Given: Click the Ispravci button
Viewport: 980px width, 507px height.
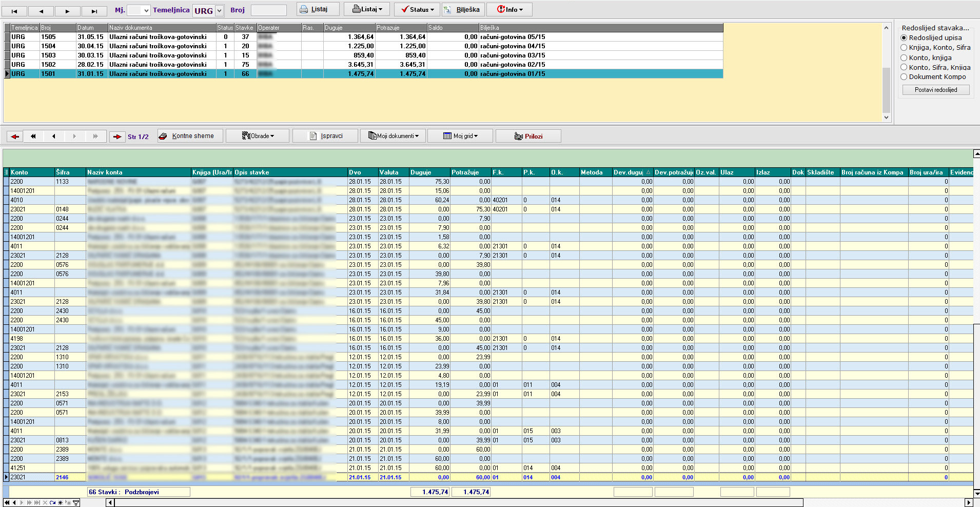Looking at the screenshot, I should (325, 136).
